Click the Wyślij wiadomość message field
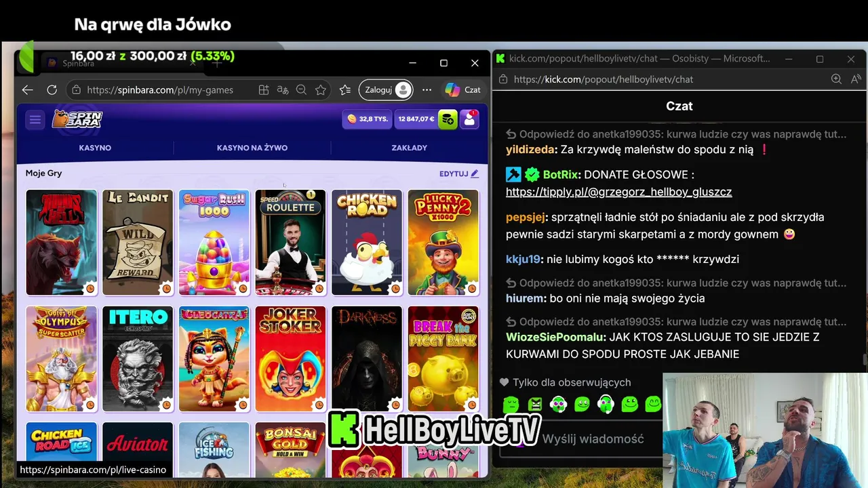The height and width of the screenshot is (488, 868). 593,439
